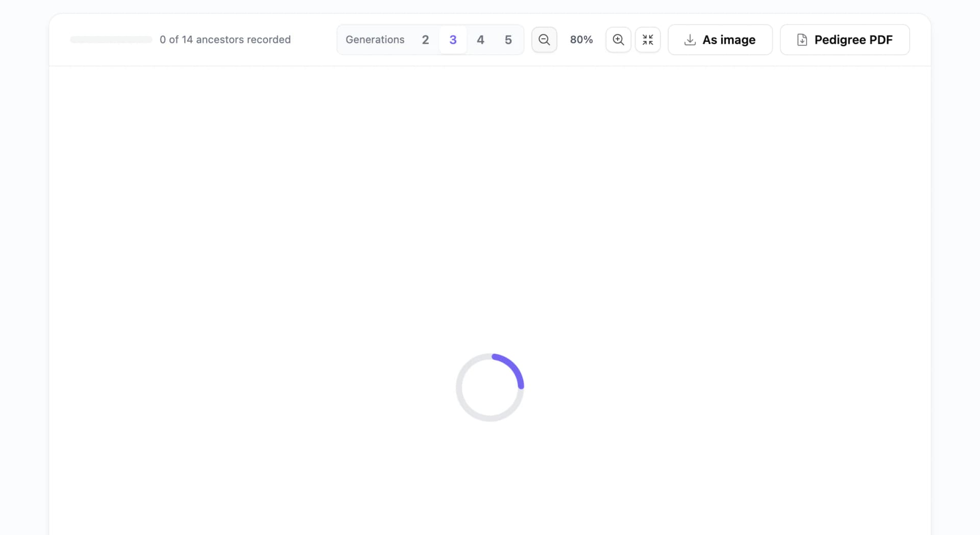
Task: Show 3 generations
Action: pos(453,40)
